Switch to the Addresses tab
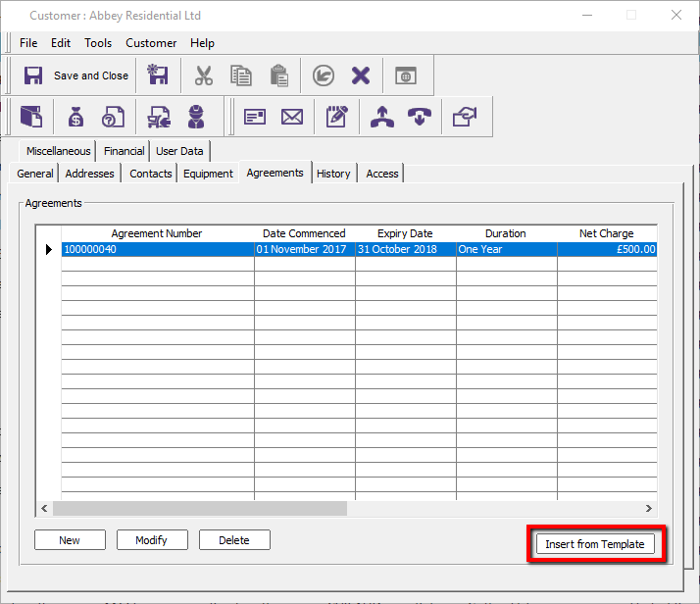 click(90, 174)
